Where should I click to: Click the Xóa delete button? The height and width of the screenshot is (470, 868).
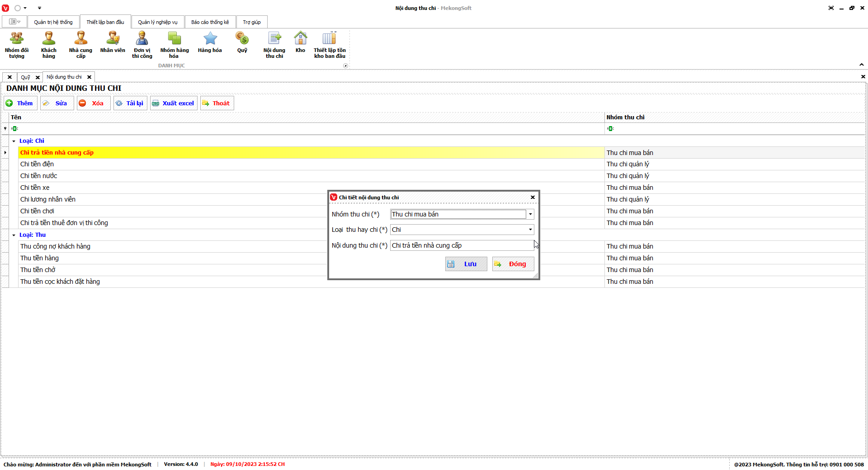coord(93,103)
